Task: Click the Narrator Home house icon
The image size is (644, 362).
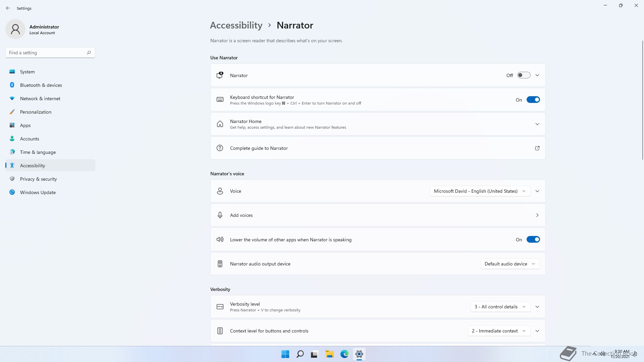Action: (x=220, y=124)
